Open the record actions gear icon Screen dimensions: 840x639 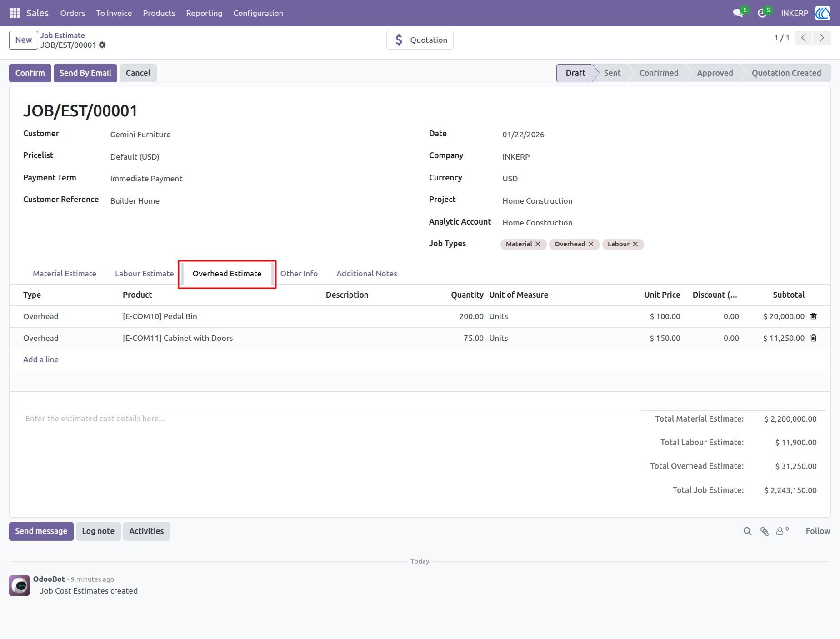click(102, 45)
